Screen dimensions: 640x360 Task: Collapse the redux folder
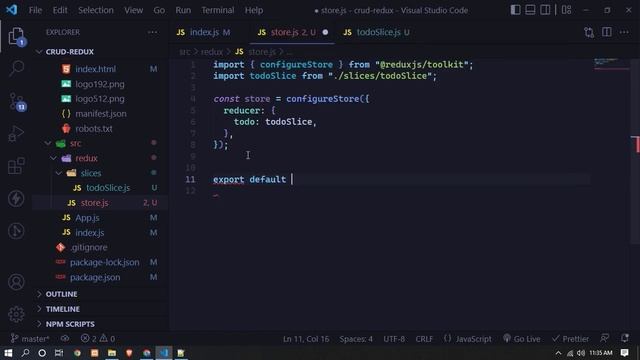pos(53,158)
